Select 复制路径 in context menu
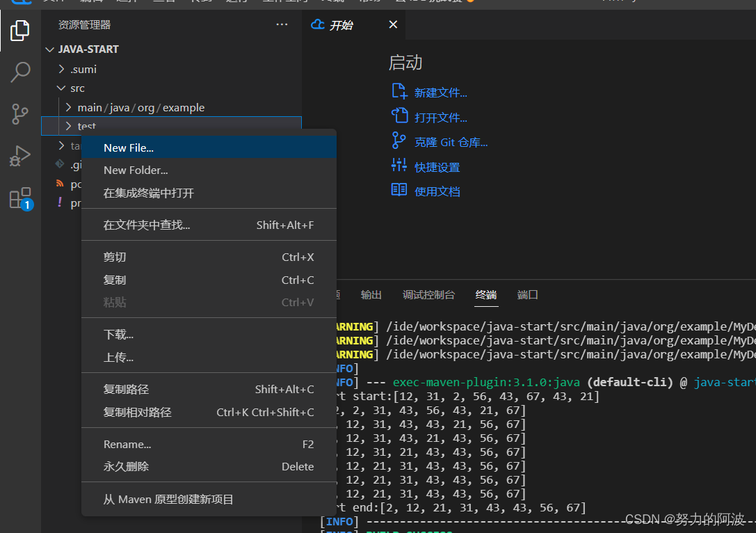The height and width of the screenshot is (533, 756). (126, 390)
